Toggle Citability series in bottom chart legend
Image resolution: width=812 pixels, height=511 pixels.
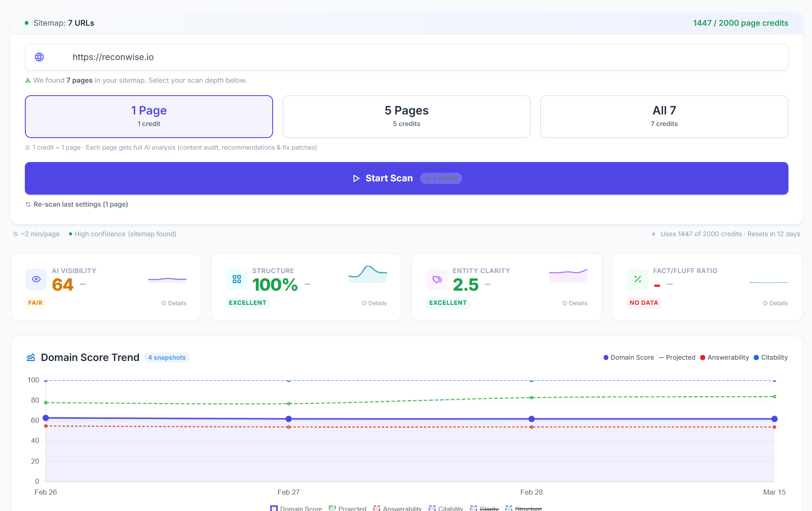click(446, 508)
